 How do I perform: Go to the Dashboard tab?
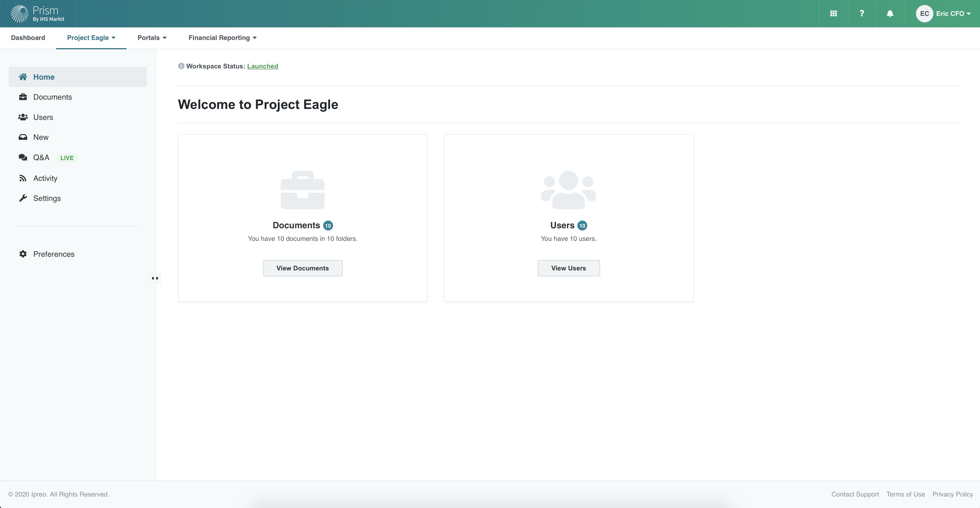point(28,38)
